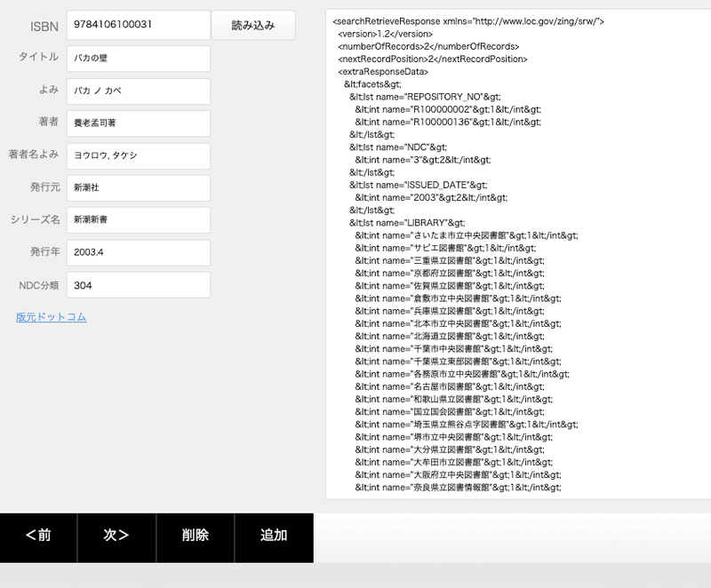Screen dimensions: 711x588
Task: Click the ISSUED_DATE list line
Action: [418, 186]
